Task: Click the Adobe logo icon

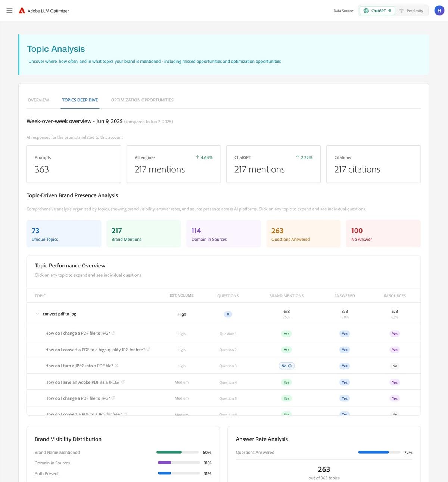Action: pos(22,11)
